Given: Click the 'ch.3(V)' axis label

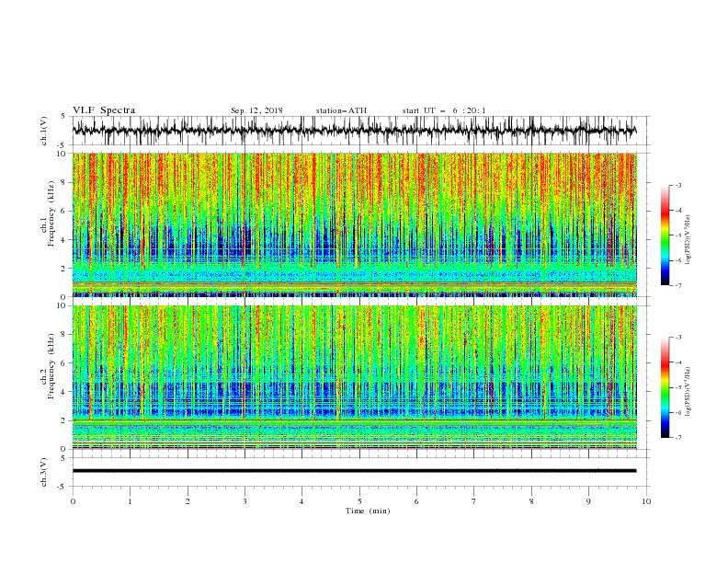Looking at the screenshot, I should (44, 472).
